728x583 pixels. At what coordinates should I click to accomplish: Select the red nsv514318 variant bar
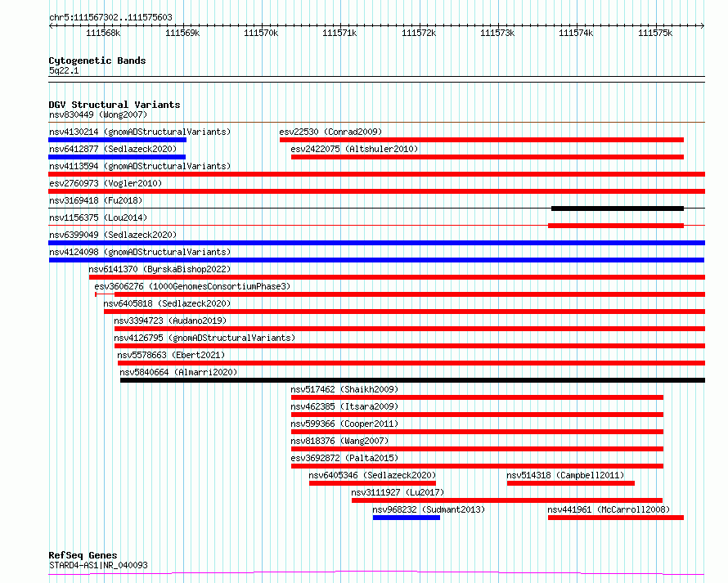[571, 483]
